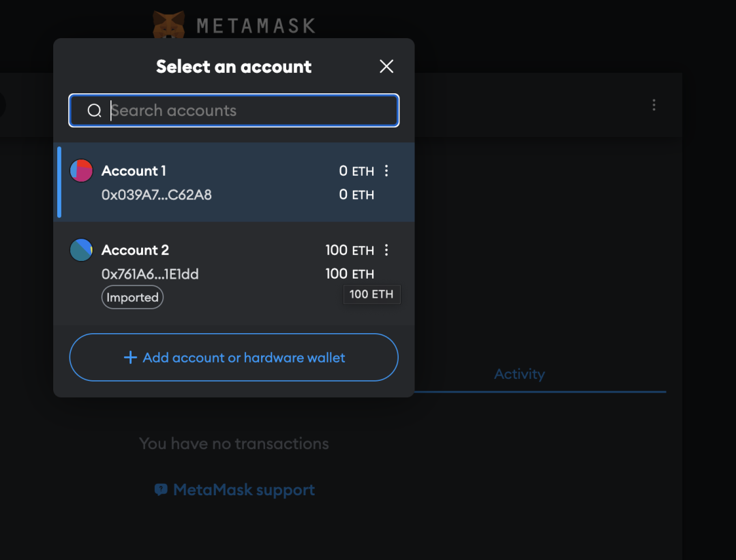Click address 0x761A6...1E1dd
Viewport: 736px width, 560px height.
[x=150, y=274]
